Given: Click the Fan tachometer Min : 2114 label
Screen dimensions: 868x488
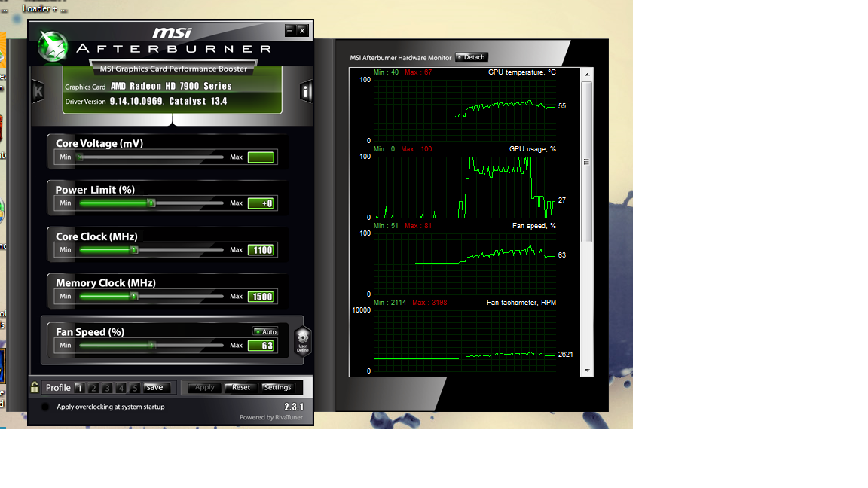Looking at the screenshot, I should 390,303.
